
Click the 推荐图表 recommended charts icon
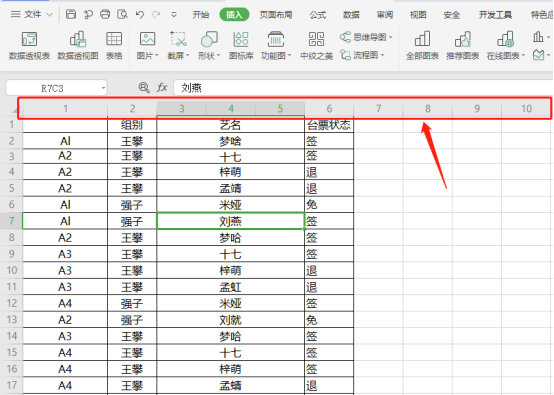462,45
